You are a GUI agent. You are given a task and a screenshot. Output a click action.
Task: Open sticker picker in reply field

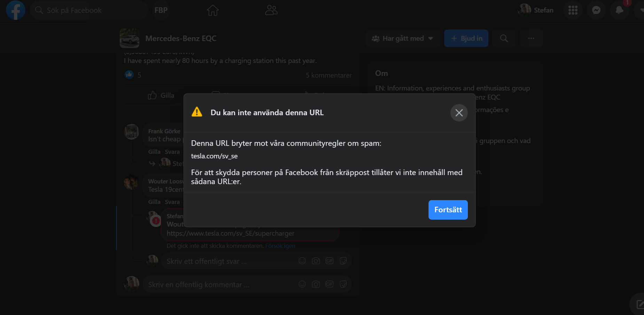tap(343, 261)
